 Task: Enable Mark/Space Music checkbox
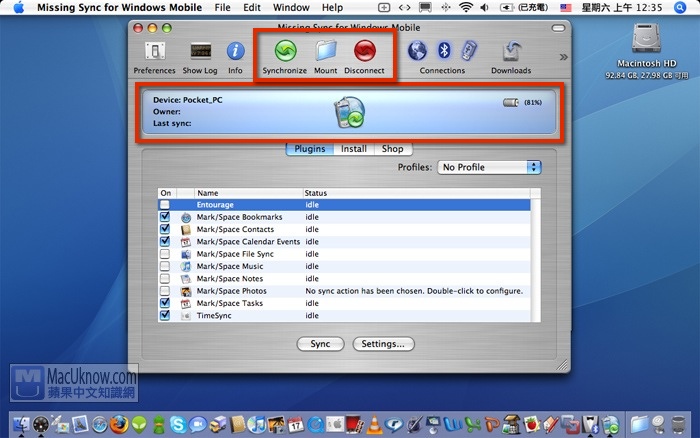tap(165, 266)
